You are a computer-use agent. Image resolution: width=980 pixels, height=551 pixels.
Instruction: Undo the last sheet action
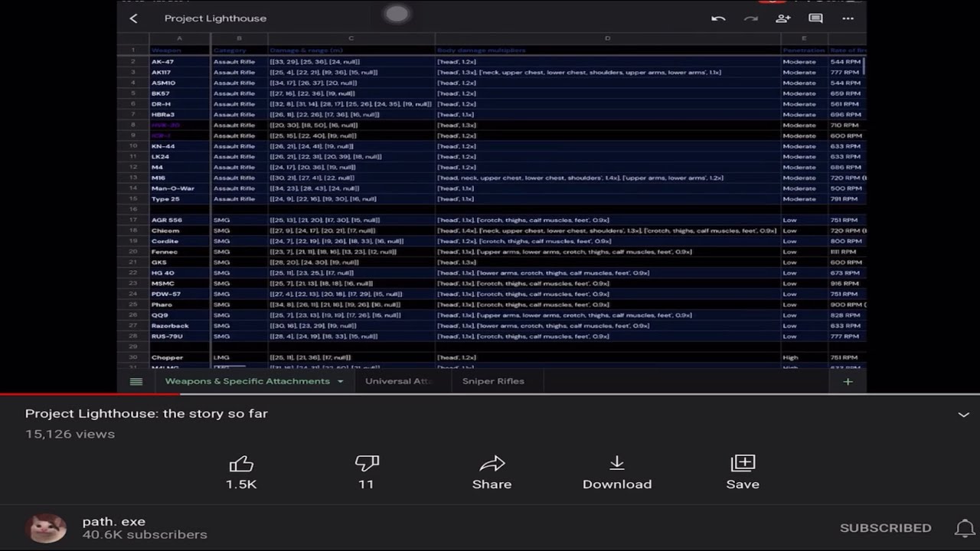tap(718, 18)
